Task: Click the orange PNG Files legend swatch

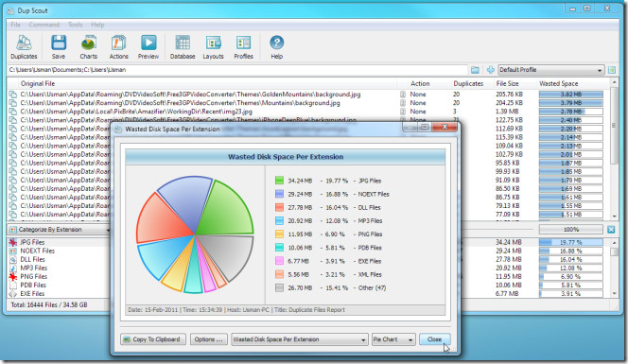Action: (x=279, y=234)
